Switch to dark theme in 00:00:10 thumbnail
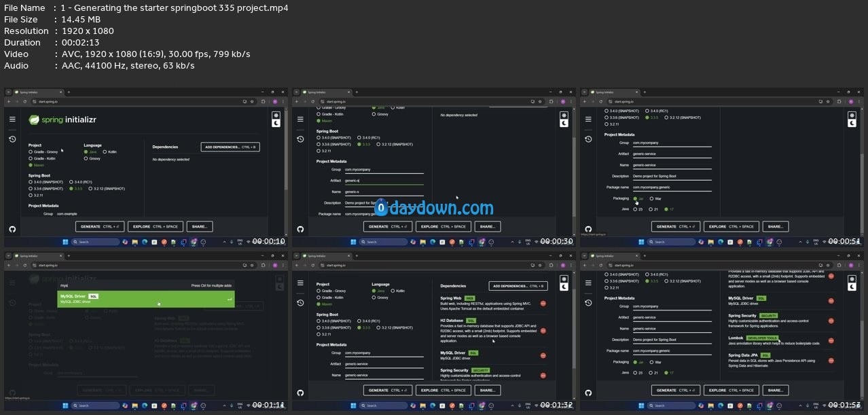This screenshot has height=415, width=868. 276,124
